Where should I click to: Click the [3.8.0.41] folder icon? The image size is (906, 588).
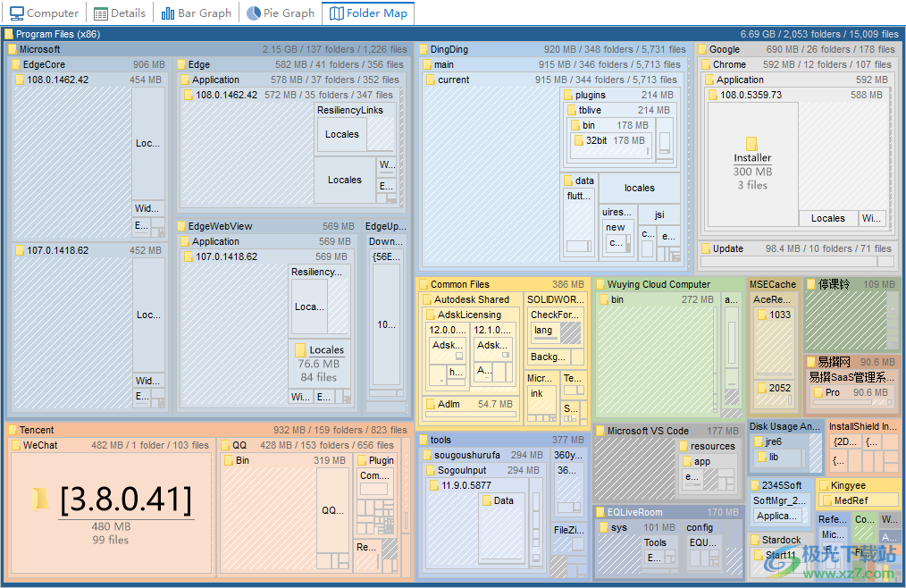click(40, 499)
